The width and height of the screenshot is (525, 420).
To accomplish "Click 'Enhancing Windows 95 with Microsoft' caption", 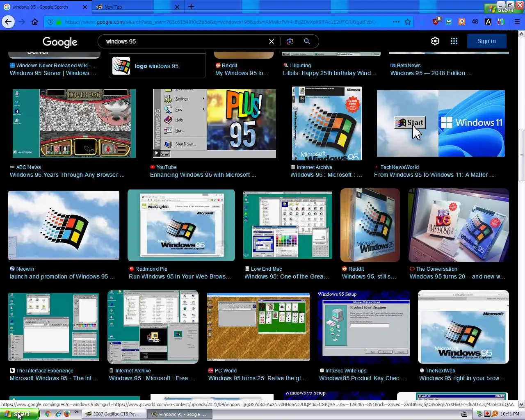I will pyautogui.click(x=203, y=175).
